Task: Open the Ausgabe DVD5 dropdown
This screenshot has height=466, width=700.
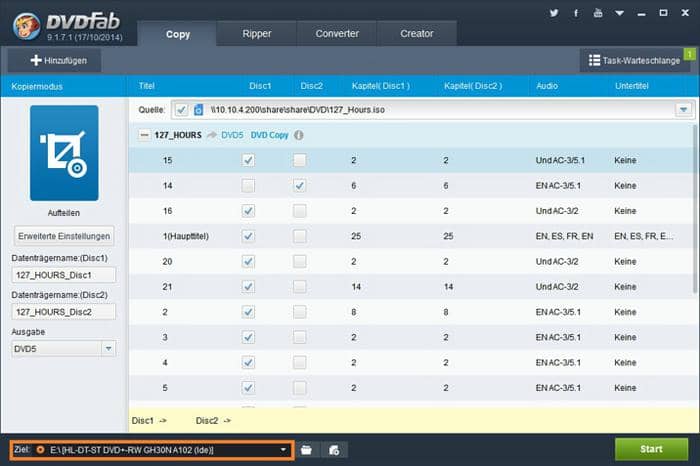Action: tap(108, 349)
